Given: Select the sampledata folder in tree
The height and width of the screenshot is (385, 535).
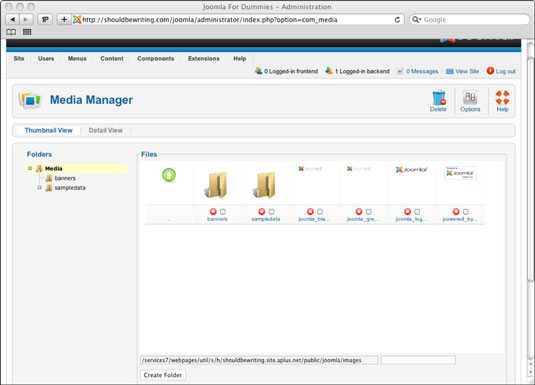Looking at the screenshot, I should (x=70, y=188).
